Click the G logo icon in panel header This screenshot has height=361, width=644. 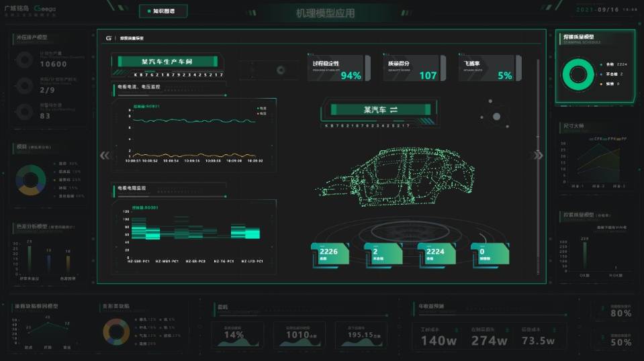tap(108, 38)
